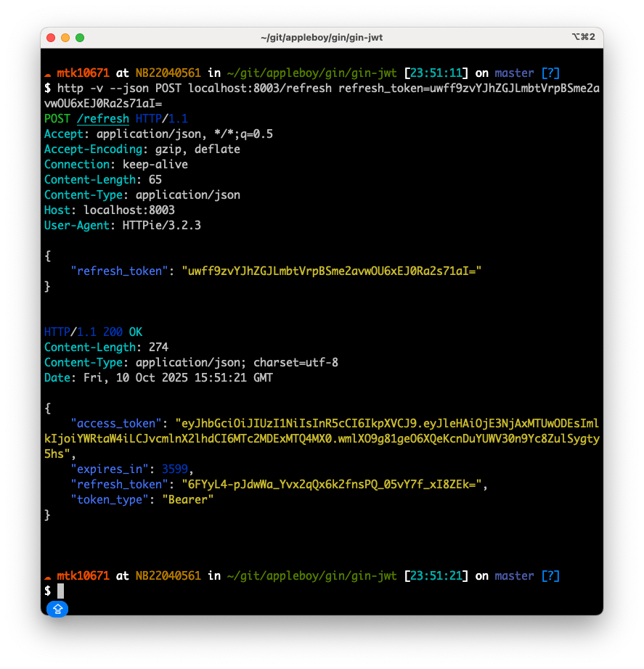
Task: Click the "access_token" key in response
Action: pyautogui.click(x=116, y=424)
